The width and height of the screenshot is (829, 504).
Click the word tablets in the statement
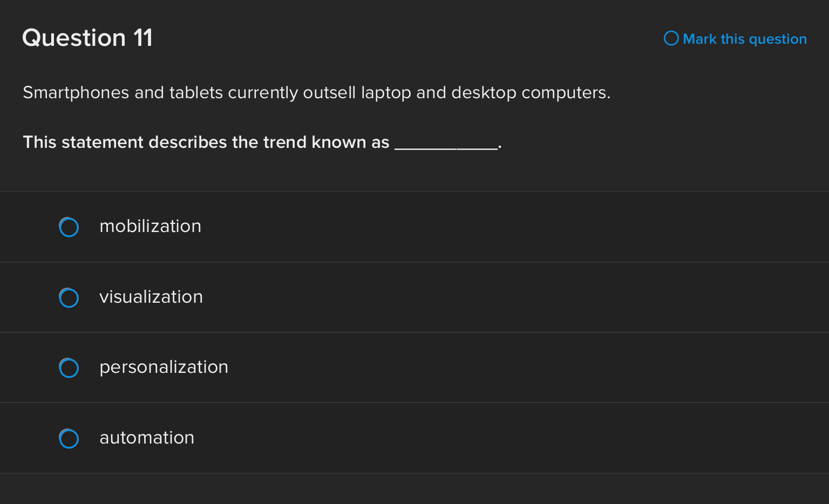tap(196, 93)
